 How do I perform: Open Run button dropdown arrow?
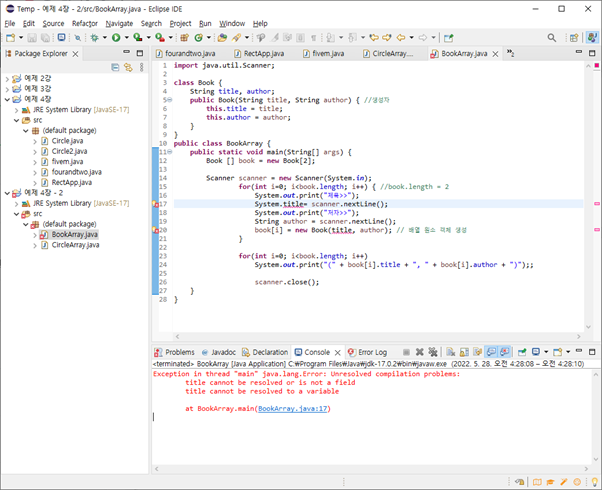pos(126,38)
